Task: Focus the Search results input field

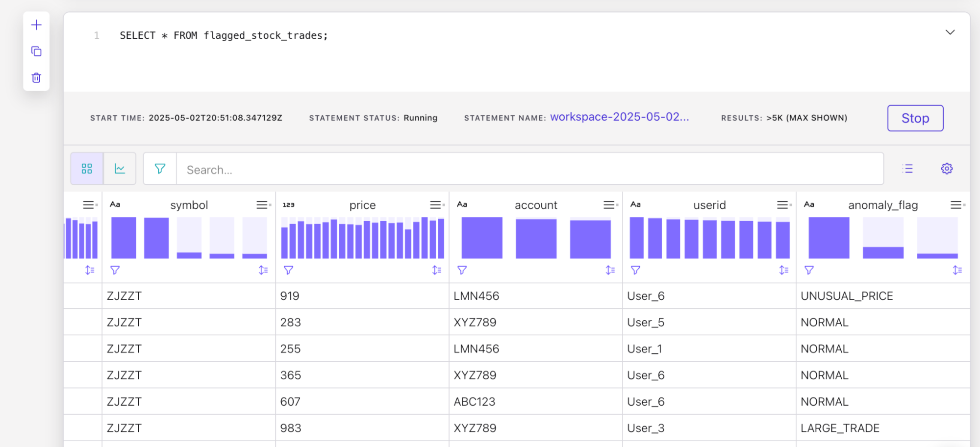Action: click(x=530, y=169)
